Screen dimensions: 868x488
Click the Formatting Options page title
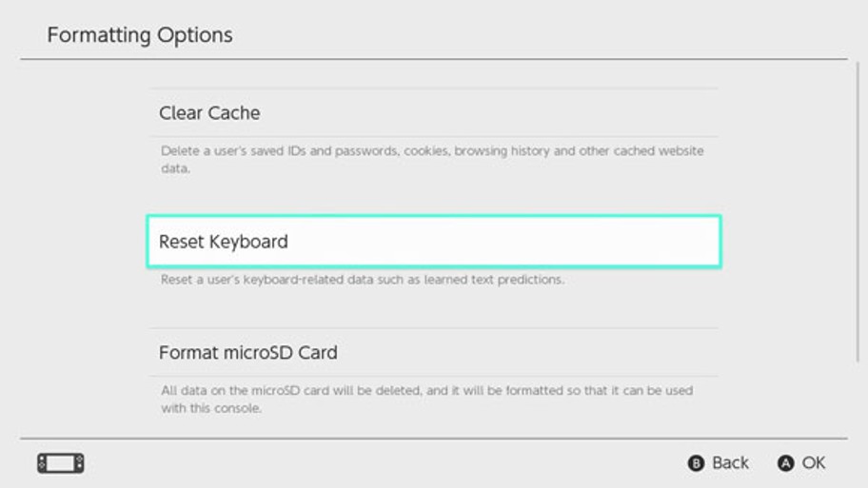(x=140, y=35)
